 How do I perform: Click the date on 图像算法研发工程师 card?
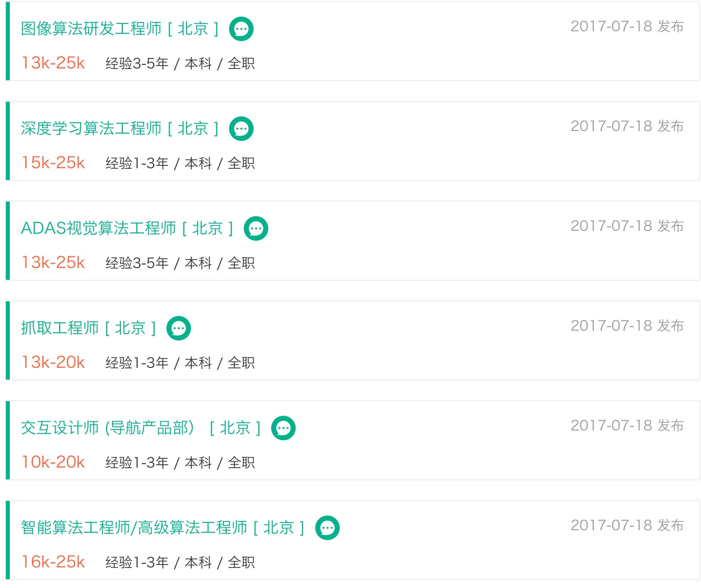pos(627,26)
